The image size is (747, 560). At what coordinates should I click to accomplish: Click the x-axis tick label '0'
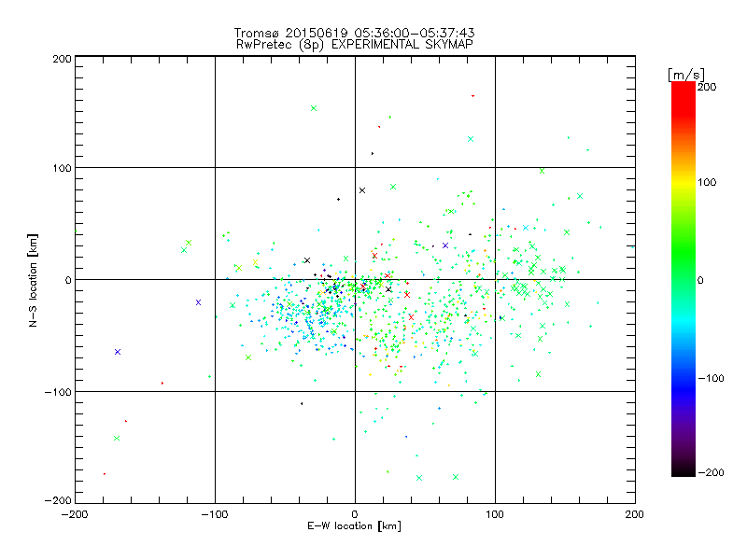(x=355, y=514)
